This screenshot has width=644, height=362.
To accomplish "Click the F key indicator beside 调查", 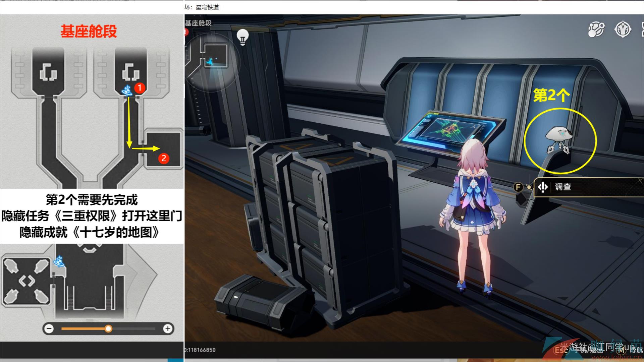I will [518, 187].
